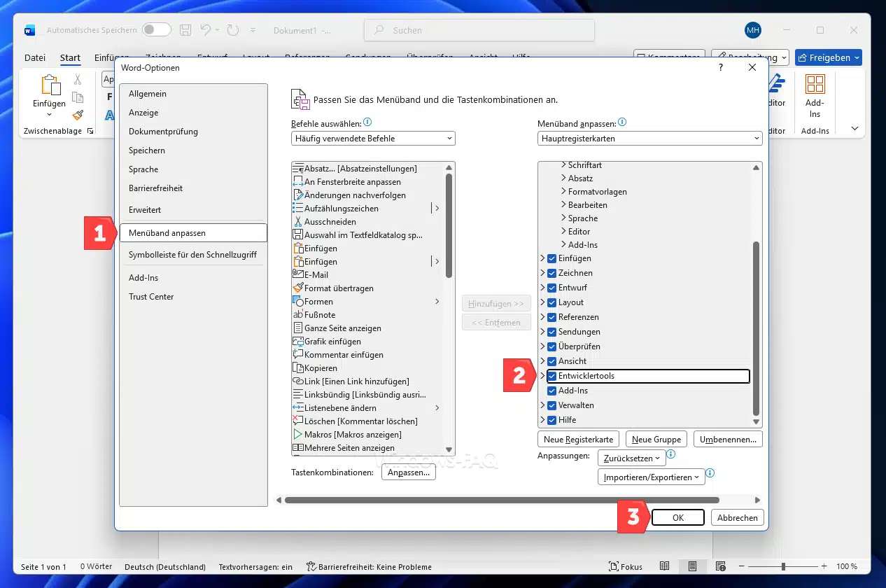
Task: Click the Einfügen clipboard icon in ribbon
Action: tap(50, 85)
